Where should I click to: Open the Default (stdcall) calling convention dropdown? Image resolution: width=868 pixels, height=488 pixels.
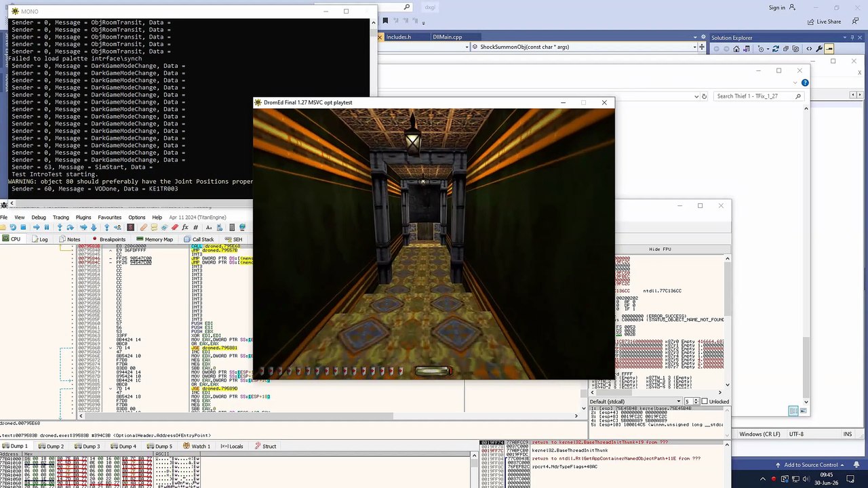[634, 402]
